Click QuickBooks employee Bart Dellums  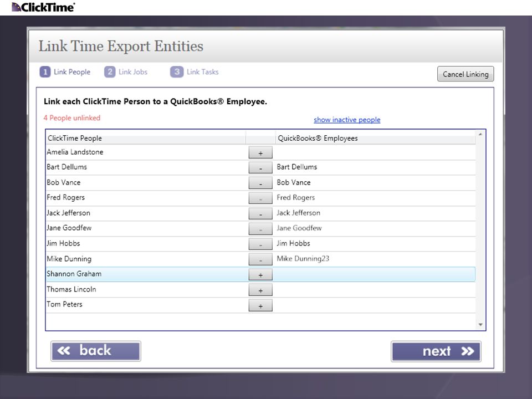point(297,167)
